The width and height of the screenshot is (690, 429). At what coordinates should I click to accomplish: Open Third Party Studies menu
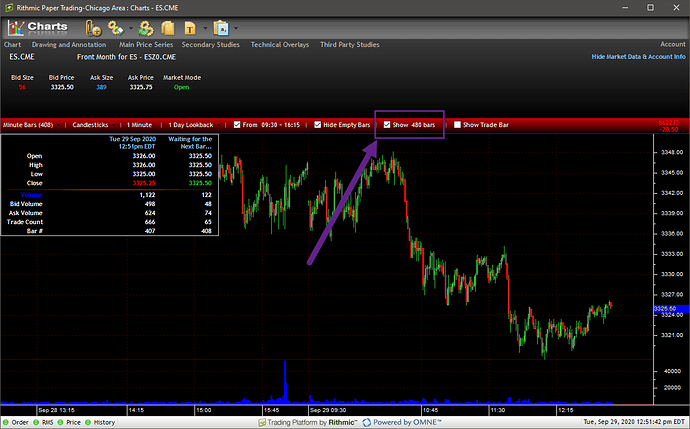click(x=350, y=44)
